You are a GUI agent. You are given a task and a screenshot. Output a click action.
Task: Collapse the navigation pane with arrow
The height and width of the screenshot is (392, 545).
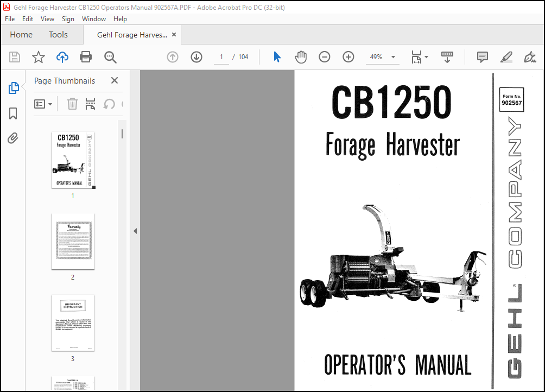pos(135,231)
